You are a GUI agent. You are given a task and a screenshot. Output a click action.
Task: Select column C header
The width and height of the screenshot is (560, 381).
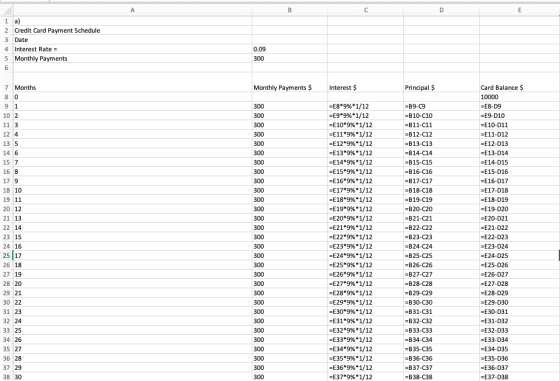point(365,10)
